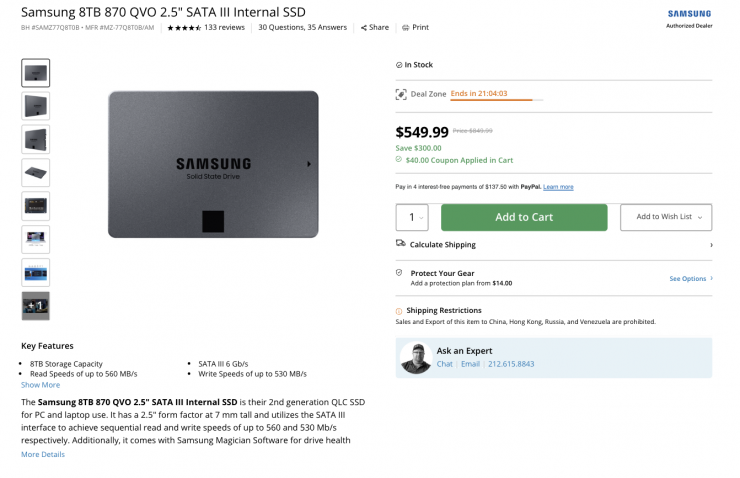Click More Details link in description
The height and width of the screenshot is (478, 740).
tap(43, 454)
